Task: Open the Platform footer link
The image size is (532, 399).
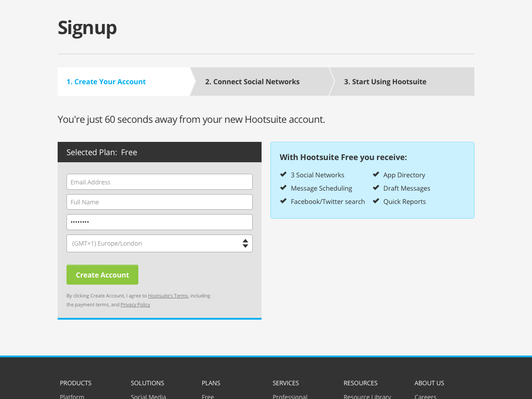Action: (72, 396)
